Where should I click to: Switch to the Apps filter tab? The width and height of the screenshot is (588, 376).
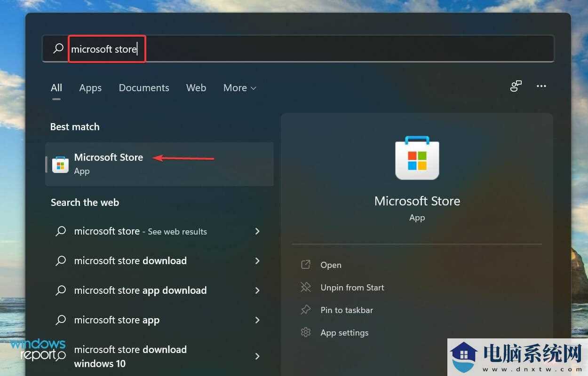tap(90, 88)
